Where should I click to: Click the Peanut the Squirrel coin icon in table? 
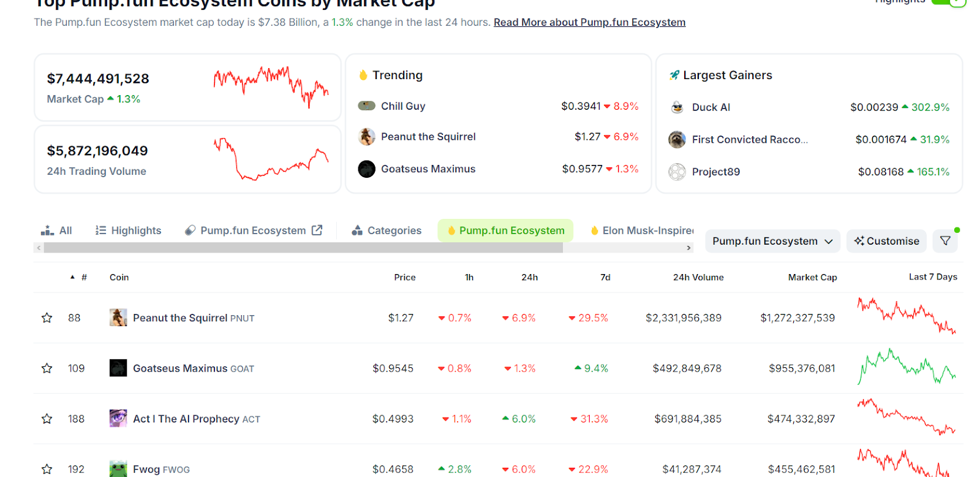(118, 318)
